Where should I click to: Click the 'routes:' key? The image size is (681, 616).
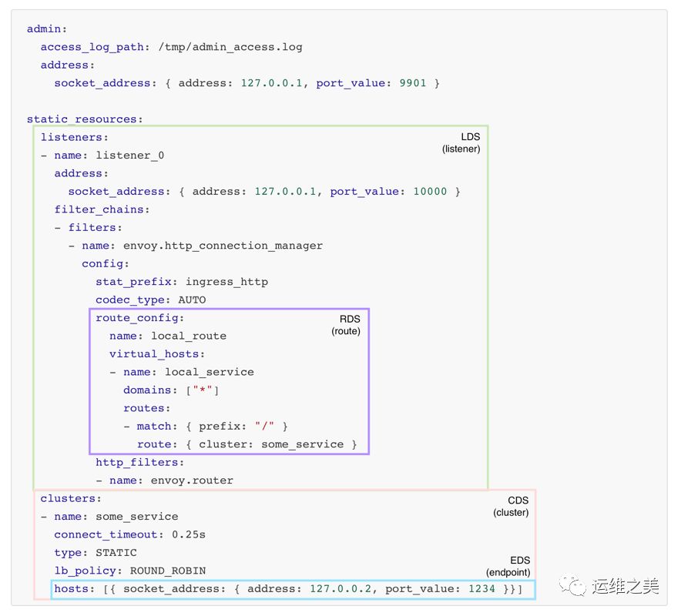click(147, 409)
